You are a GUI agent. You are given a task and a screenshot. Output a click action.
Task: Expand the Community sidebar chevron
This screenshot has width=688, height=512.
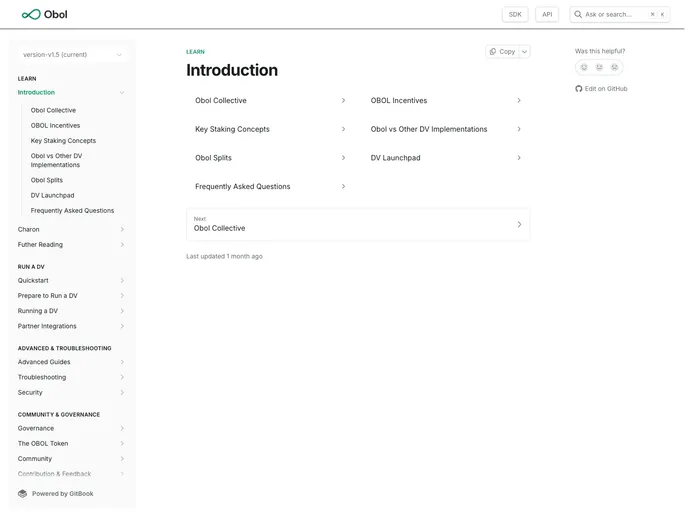pyautogui.click(x=122, y=458)
